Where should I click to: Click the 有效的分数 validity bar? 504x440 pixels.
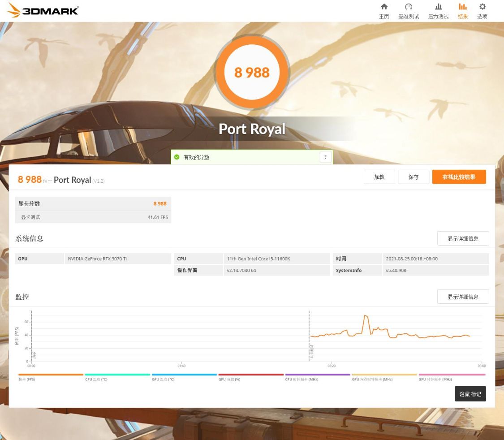[x=252, y=157]
